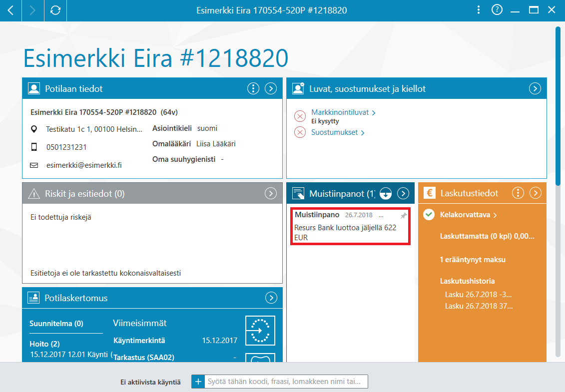The height and width of the screenshot is (392, 565).
Task: Select Laskuttamatta (0 kpl) entry
Action: pyautogui.click(x=487, y=236)
